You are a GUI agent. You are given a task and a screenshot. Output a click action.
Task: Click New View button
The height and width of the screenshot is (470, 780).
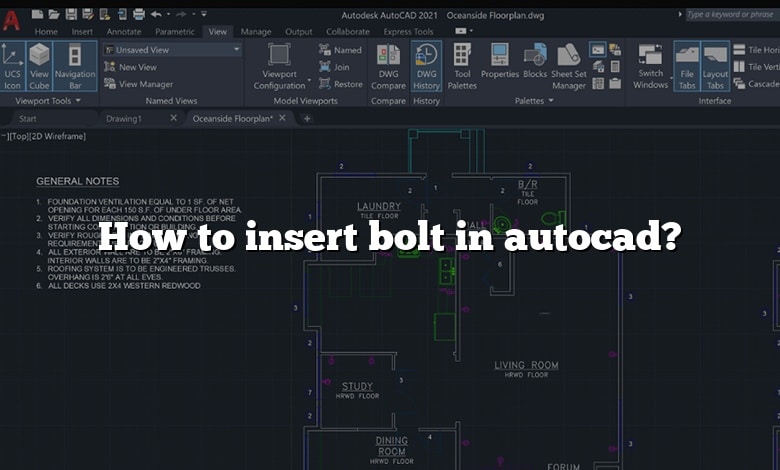pos(137,67)
